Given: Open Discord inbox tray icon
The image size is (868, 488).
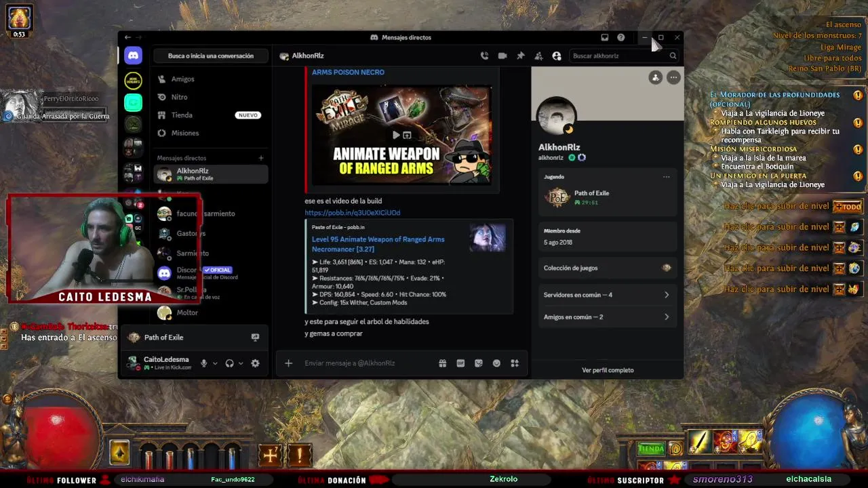Looking at the screenshot, I should pyautogui.click(x=604, y=37).
